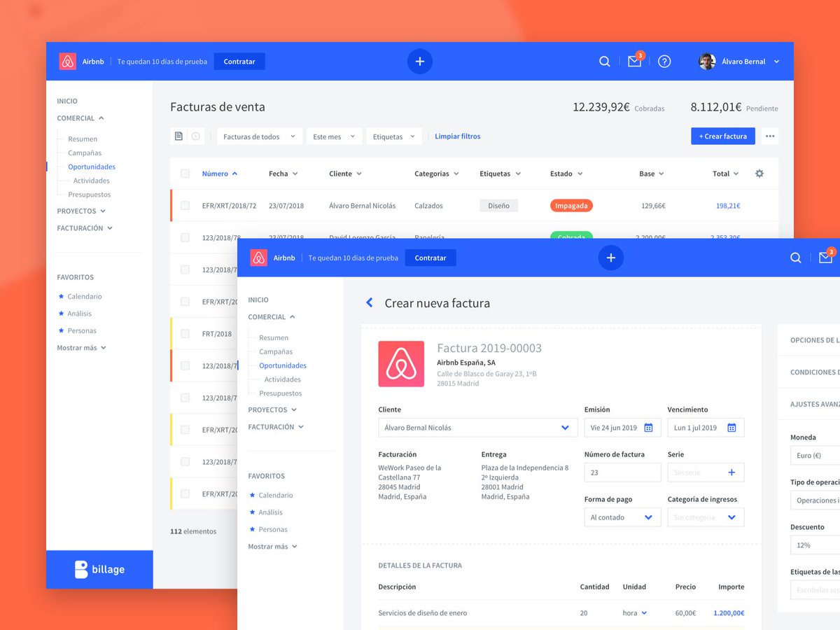The image size is (840, 630).
Task: Click the 198,21€ total link
Action: click(x=728, y=206)
